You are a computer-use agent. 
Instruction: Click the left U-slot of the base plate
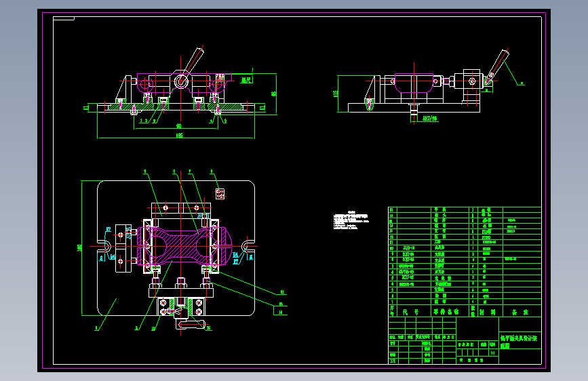pos(104,246)
